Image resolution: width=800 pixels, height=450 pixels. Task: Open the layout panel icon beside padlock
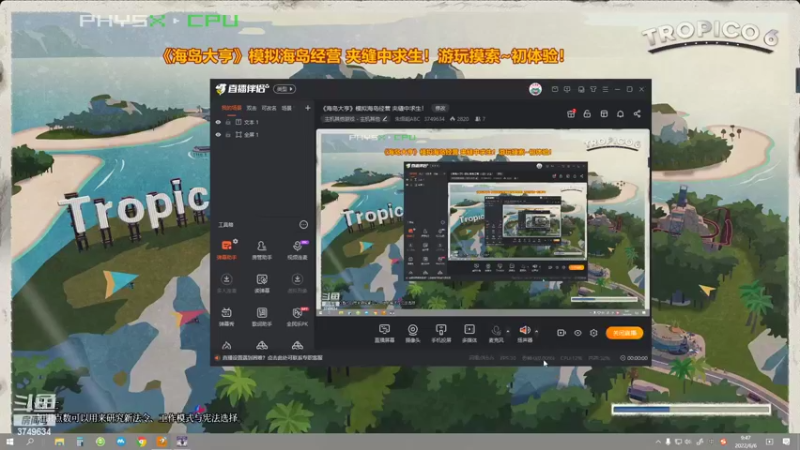coord(604,114)
